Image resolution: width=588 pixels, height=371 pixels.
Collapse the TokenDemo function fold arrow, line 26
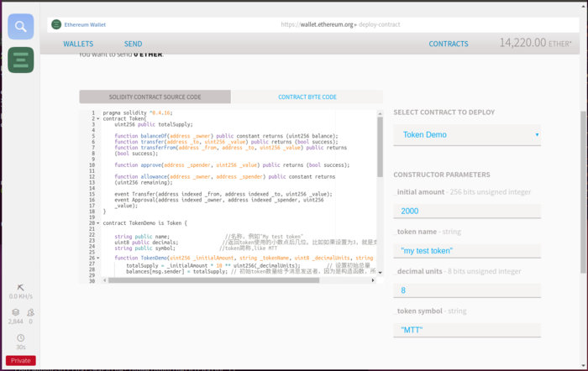(98, 259)
